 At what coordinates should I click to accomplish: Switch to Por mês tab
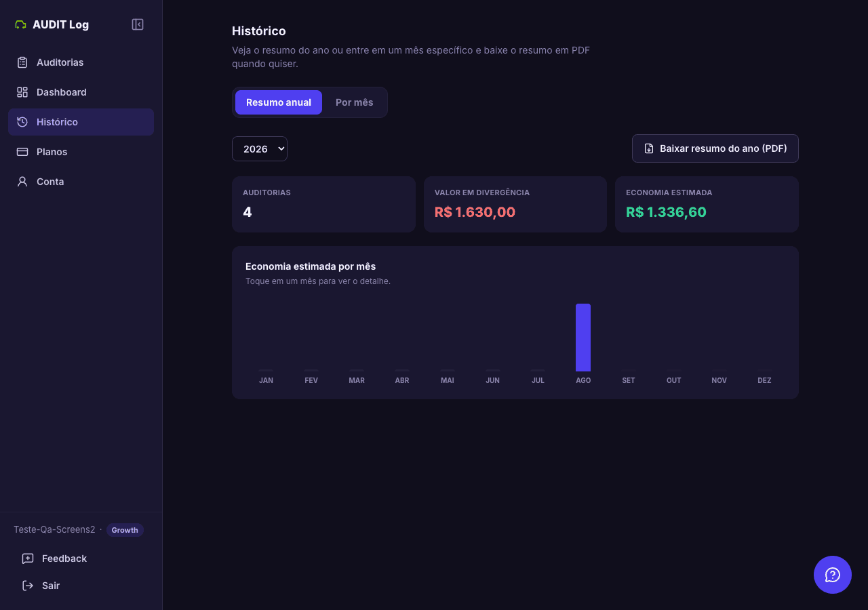(x=355, y=102)
